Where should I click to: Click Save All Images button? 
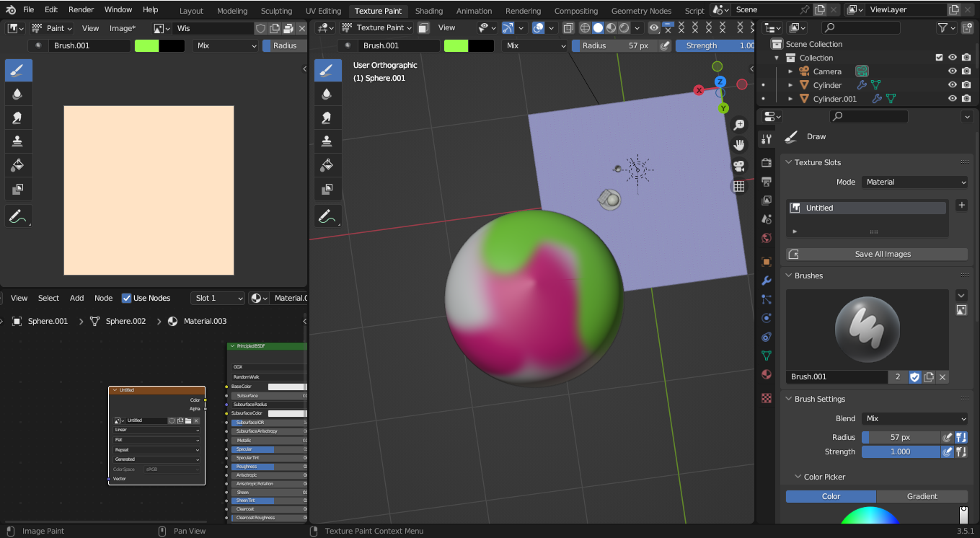[x=876, y=254]
